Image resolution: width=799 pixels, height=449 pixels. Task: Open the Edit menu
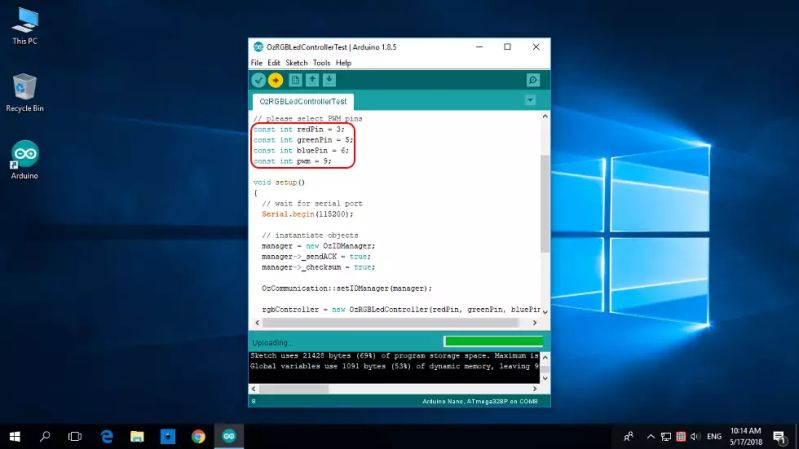point(274,63)
